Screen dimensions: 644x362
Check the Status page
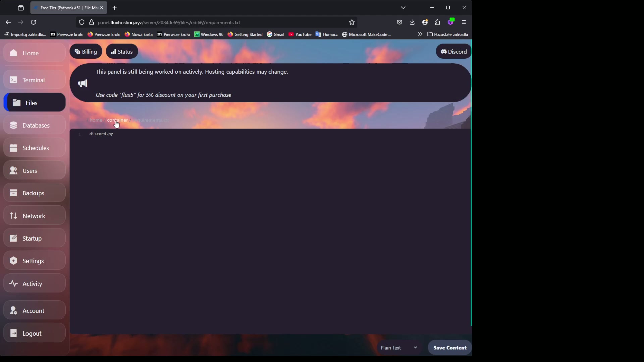coord(122,51)
